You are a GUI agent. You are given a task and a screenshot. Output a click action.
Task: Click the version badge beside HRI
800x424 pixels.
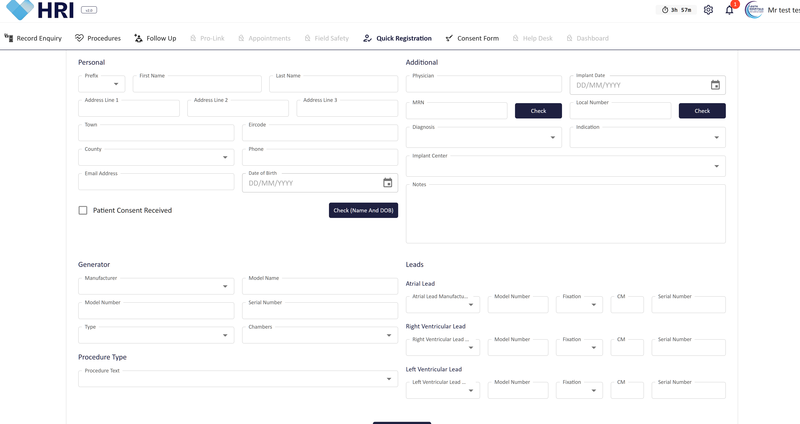(89, 10)
